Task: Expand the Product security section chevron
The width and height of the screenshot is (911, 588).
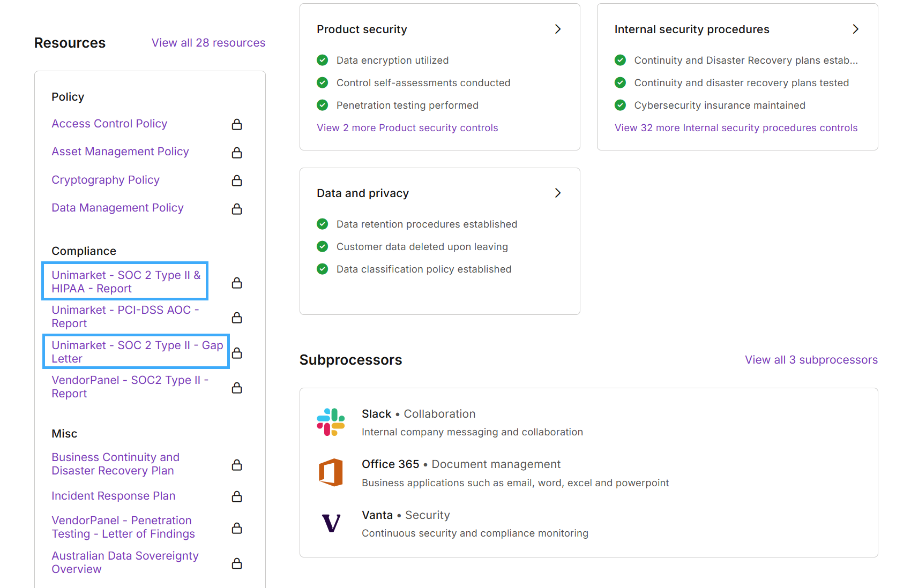Action: [x=558, y=29]
